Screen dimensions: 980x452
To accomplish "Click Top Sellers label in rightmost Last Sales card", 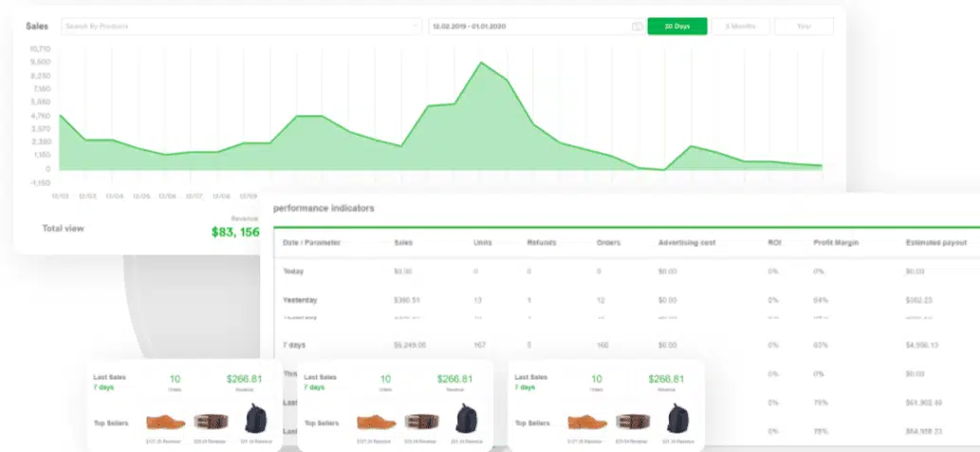I will coord(532,424).
